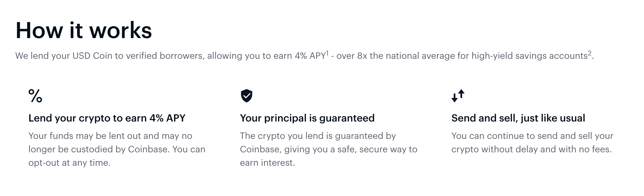
Task: Click 'Your principal is guaranteed' title
Action: [x=307, y=118]
